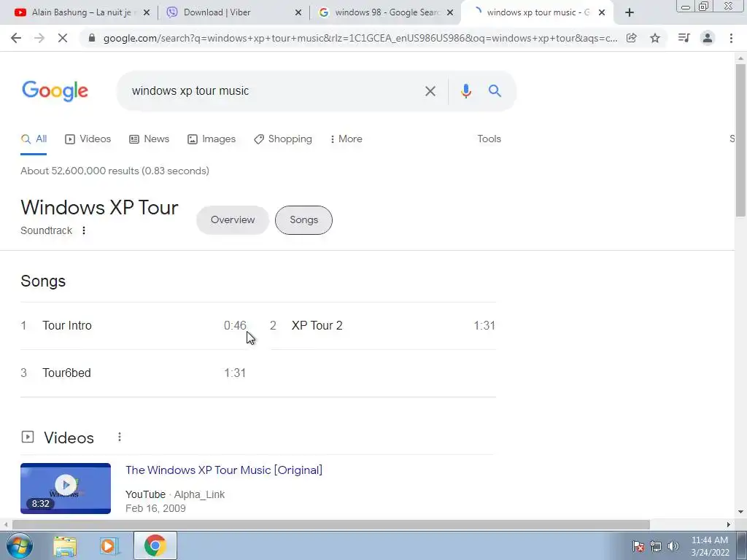The width and height of the screenshot is (747, 560).
Task: Click Chrome icon in the taskbar
Action: click(155, 545)
